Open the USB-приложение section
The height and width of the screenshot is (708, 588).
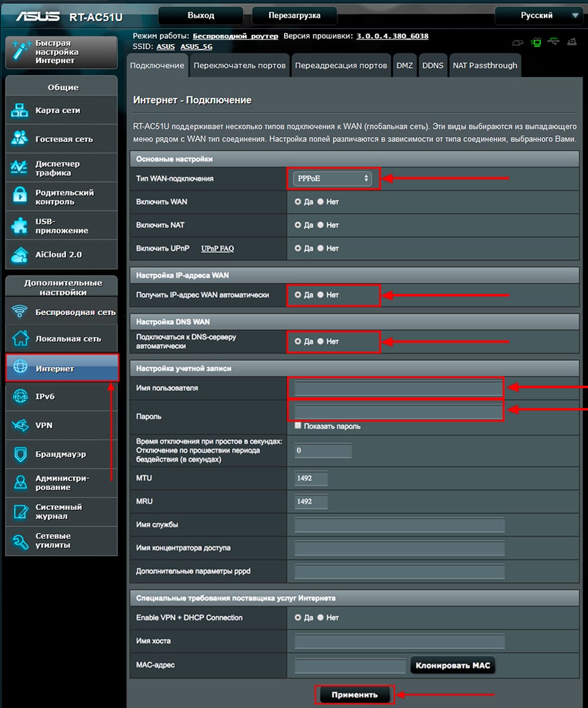61,226
